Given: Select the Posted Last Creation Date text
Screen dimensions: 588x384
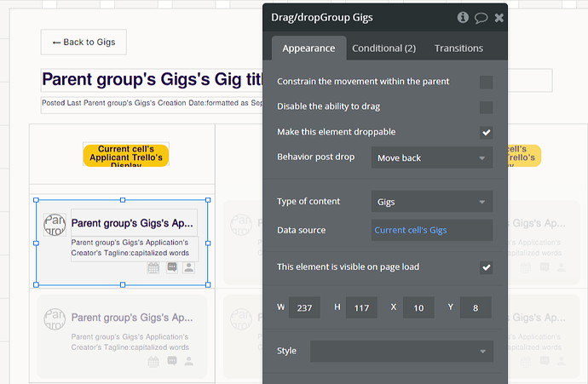Looking at the screenshot, I should pos(152,105).
